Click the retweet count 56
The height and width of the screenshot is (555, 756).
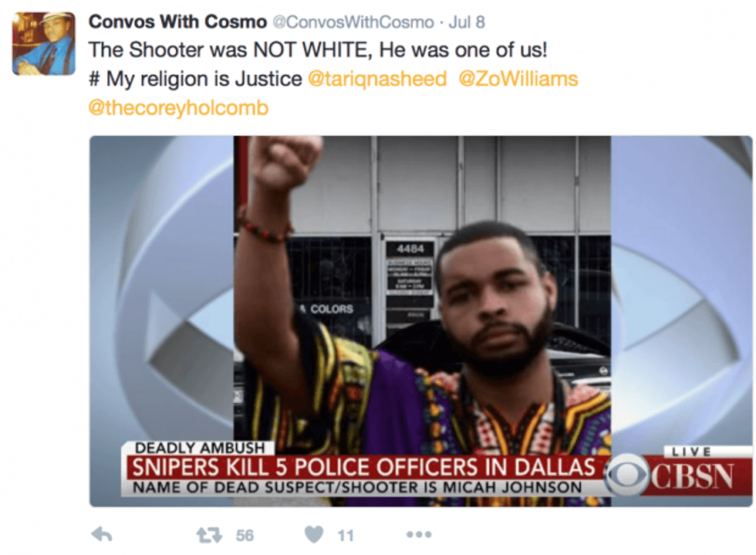[245, 535]
